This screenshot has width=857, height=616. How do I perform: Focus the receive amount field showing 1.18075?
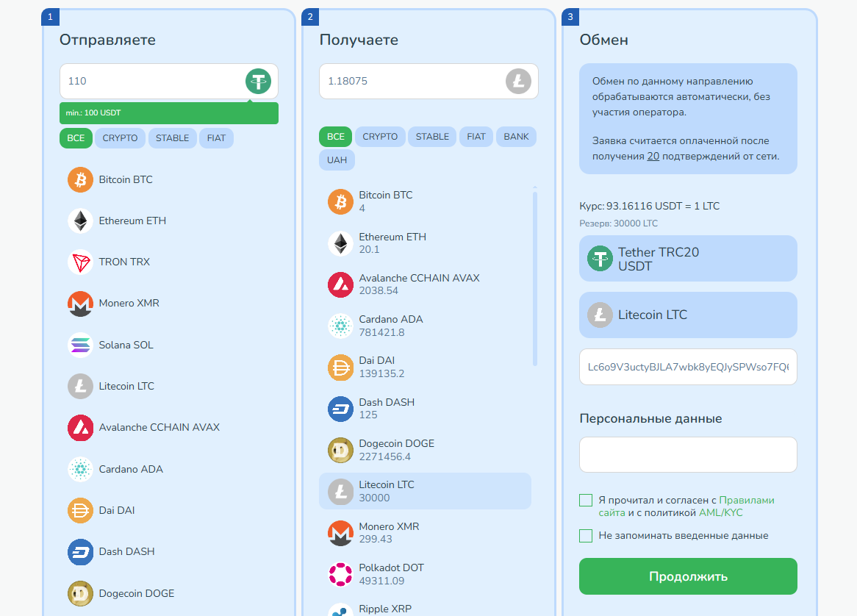pos(428,82)
